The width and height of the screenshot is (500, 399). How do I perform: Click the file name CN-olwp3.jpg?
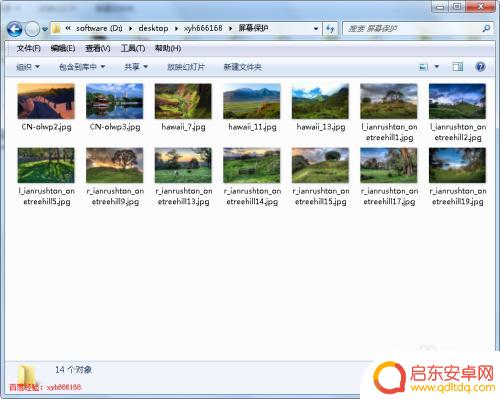tap(115, 127)
